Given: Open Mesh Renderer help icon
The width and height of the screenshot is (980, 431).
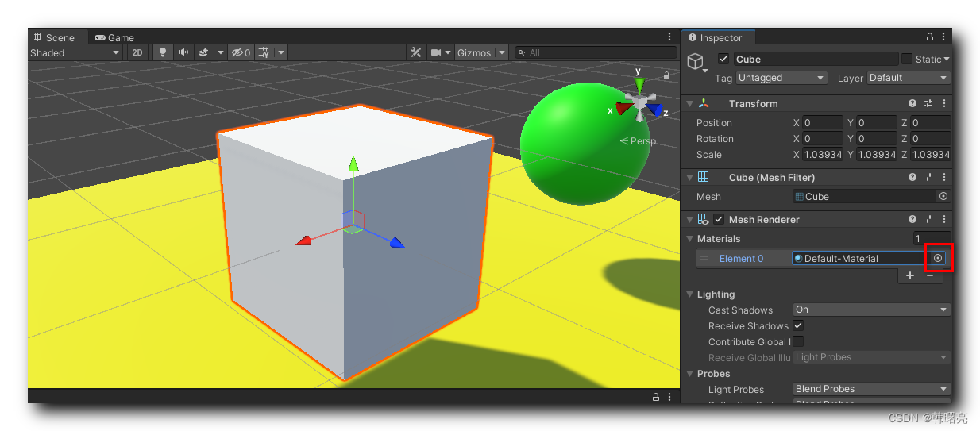Looking at the screenshot, I should coord(912,219).
